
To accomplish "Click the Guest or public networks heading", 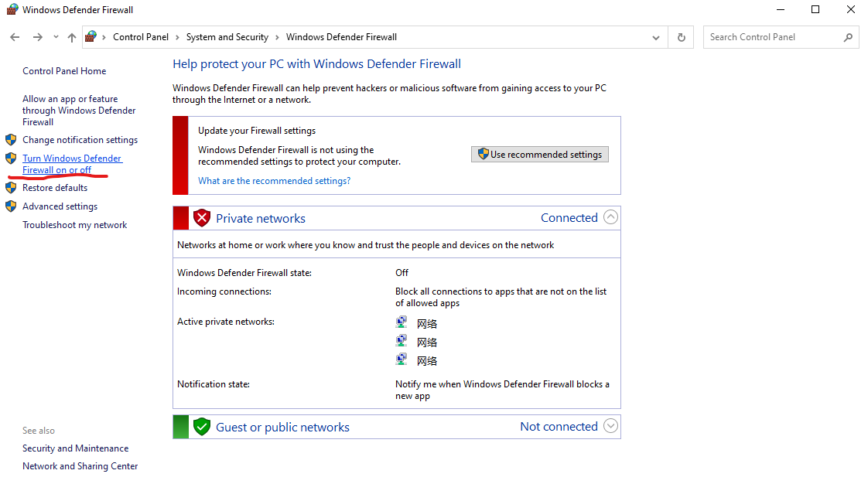I will click(283, 427).
